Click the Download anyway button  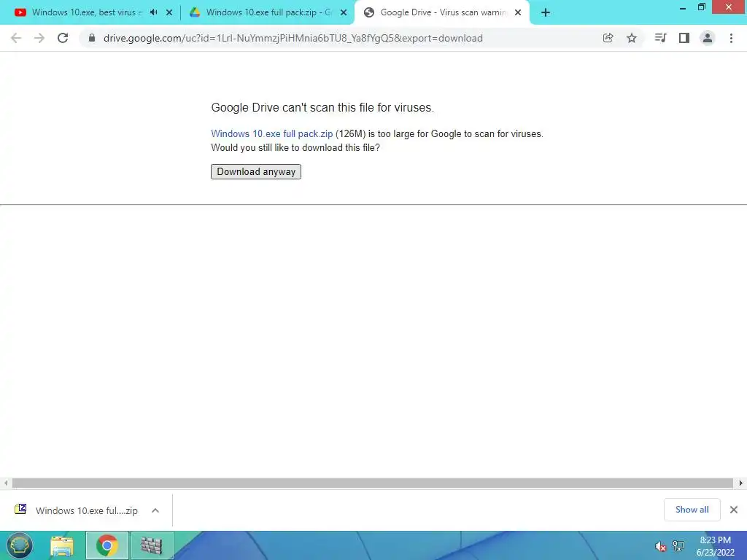point(256,171)
